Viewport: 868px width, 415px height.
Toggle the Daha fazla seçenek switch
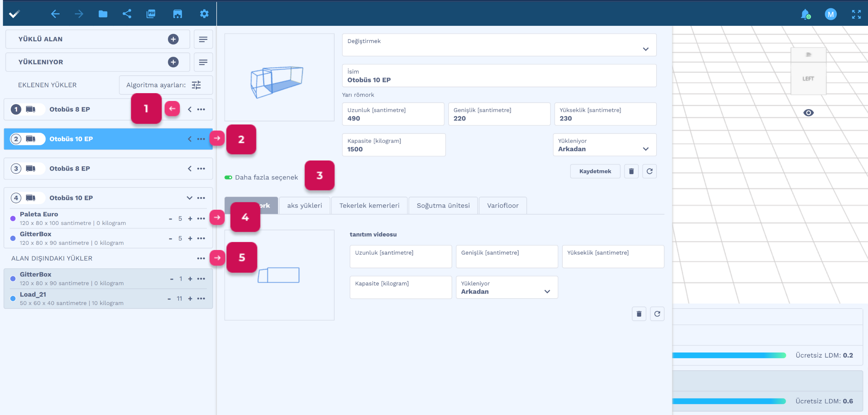click(229, 178)
